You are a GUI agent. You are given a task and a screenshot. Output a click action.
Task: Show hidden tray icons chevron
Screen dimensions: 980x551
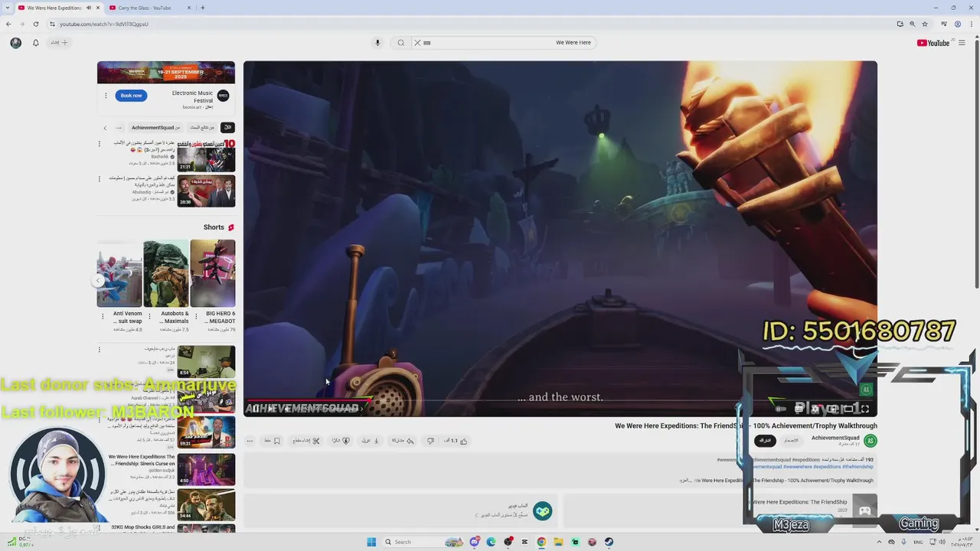pos(879,542)
